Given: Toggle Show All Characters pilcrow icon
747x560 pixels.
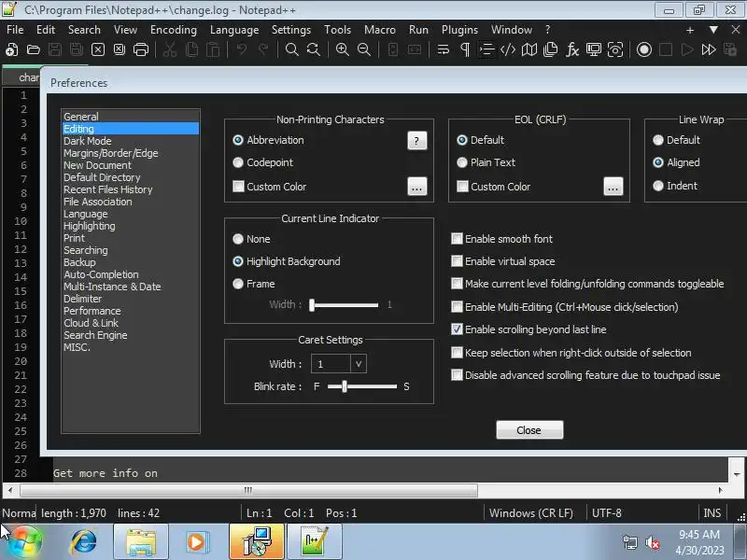Looking at the screenshot, I should pyautogui.click(x=465, y=49).
